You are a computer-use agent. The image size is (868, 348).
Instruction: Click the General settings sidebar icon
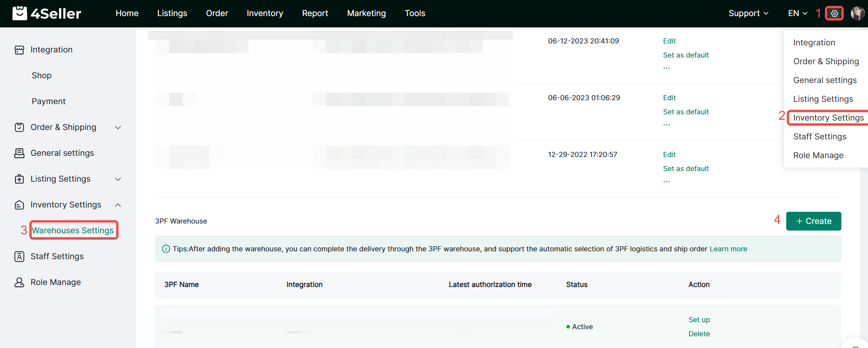[19, 153]
